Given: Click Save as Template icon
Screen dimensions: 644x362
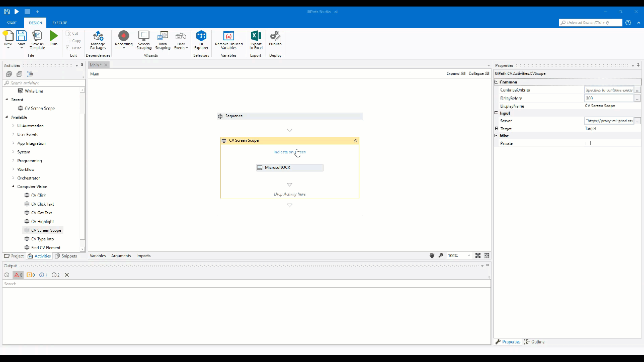Looking at the screenshot, I should pos(37,36).
